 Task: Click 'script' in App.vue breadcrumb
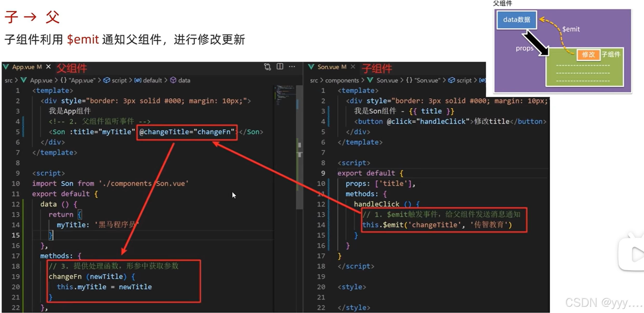pos(119,80)
